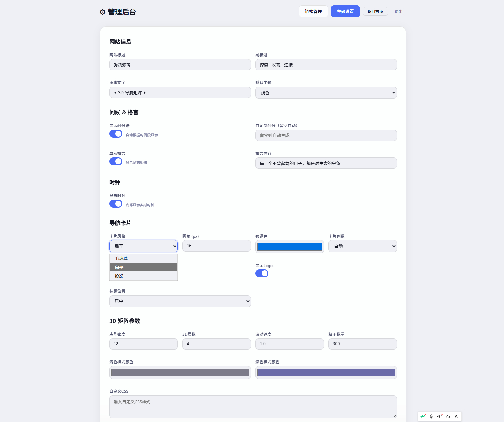Click the 波动速度 field with value 1.0
This screenshot has height=422, width=504.
290,344
